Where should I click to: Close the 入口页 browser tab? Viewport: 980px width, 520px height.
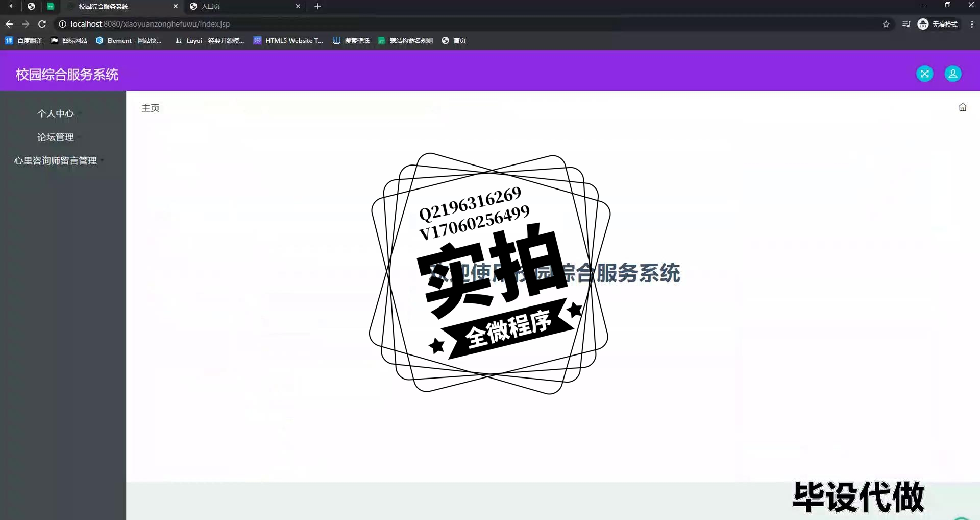(x=298, y=6)
